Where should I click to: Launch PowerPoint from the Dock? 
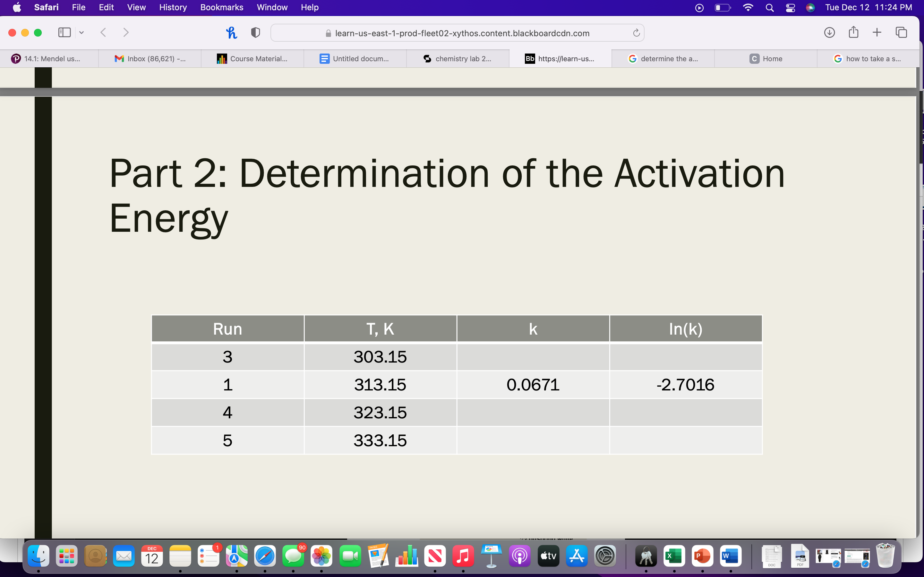pos(703,556)
